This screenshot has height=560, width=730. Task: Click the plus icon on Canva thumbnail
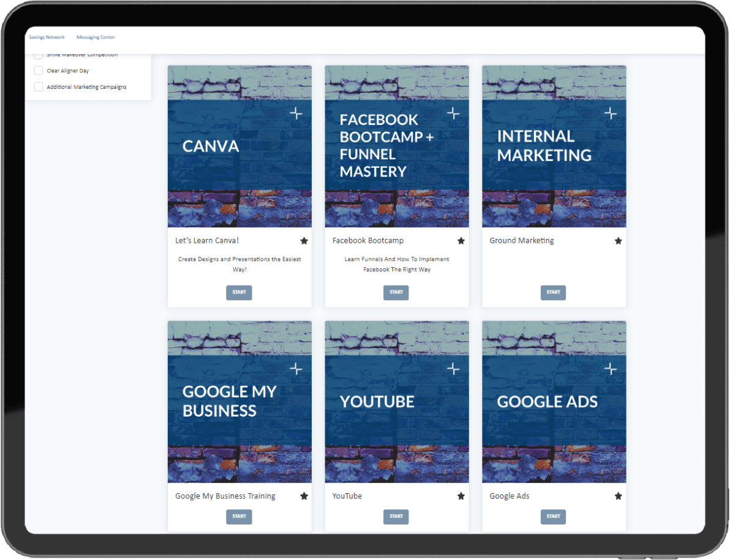296,113
